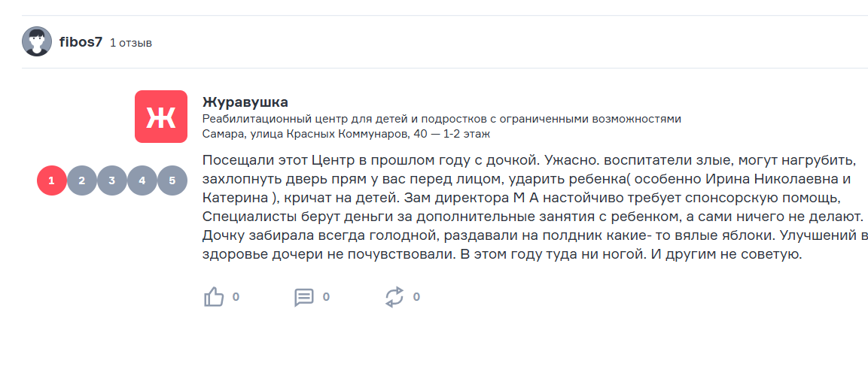Select rating circle 5

tap(172, 180)
